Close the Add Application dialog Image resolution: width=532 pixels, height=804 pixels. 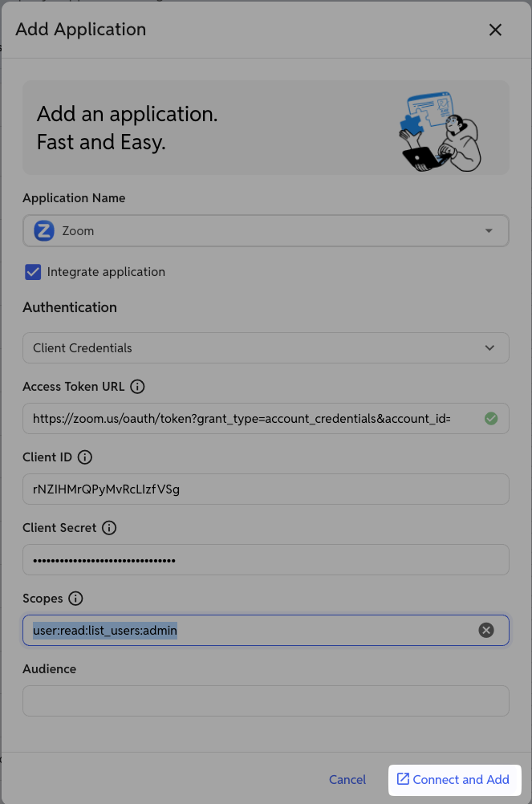tap(495, 30)
